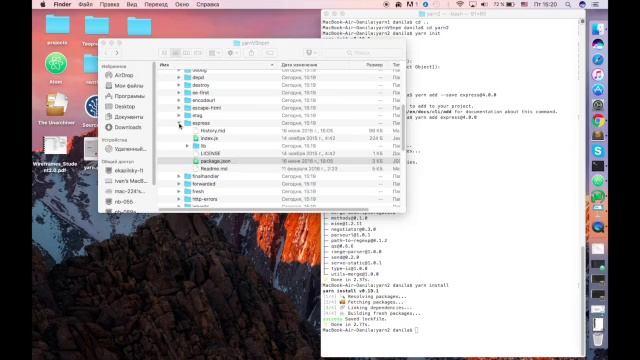The height and width of the screenshot is (360, 640).
Task: Sort by Дата изменения column header
Action: click(x=299, y=65)
